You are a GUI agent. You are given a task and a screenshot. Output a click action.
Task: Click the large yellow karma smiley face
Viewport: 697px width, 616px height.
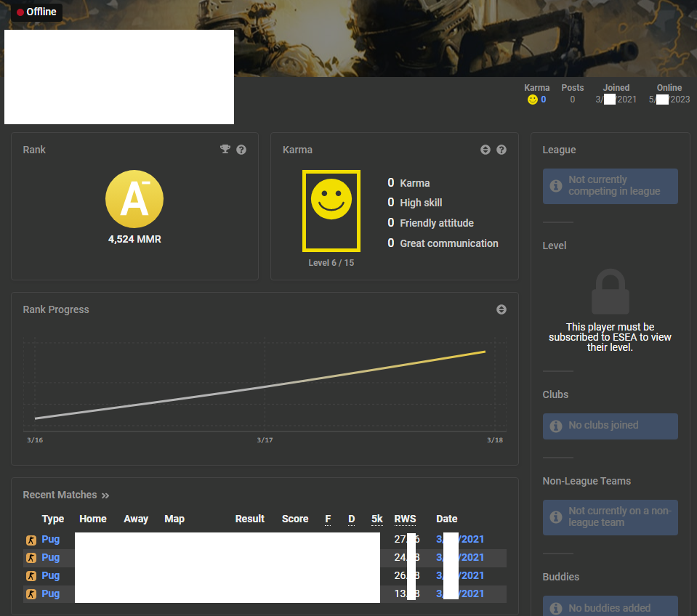coord(331,200)
